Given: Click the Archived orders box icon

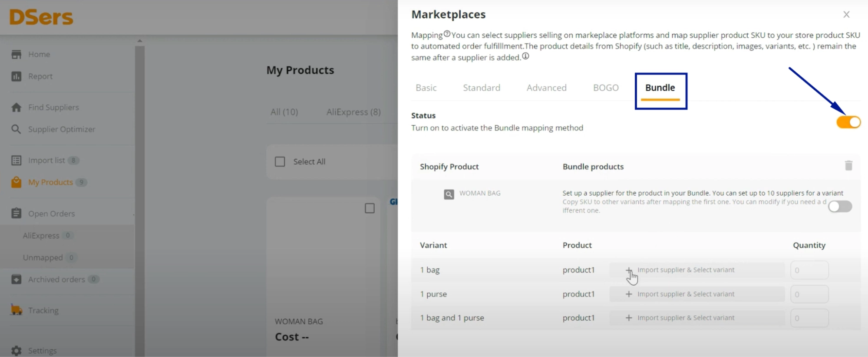Looking at the screenshot, I should pyautogui.click(x=17, y=279).
